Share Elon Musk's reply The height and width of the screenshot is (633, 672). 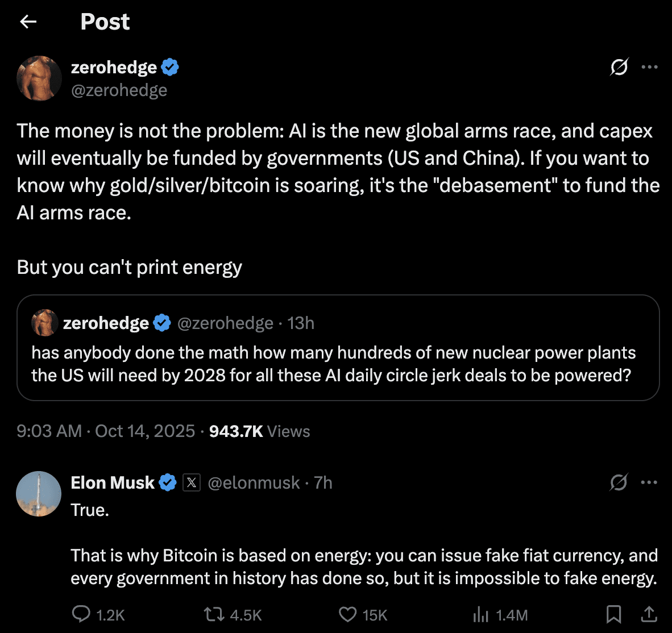pos(649,614)
